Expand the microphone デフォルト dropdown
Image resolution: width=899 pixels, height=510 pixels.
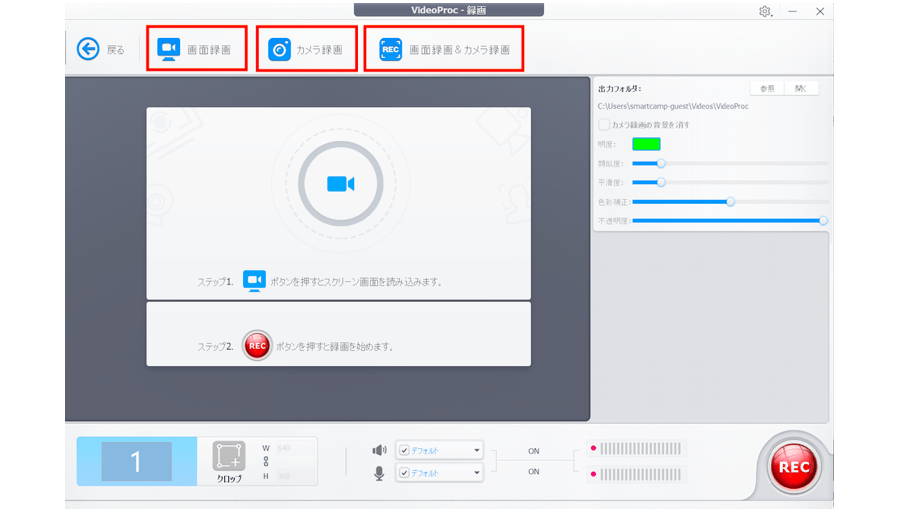tap(477, 473)
